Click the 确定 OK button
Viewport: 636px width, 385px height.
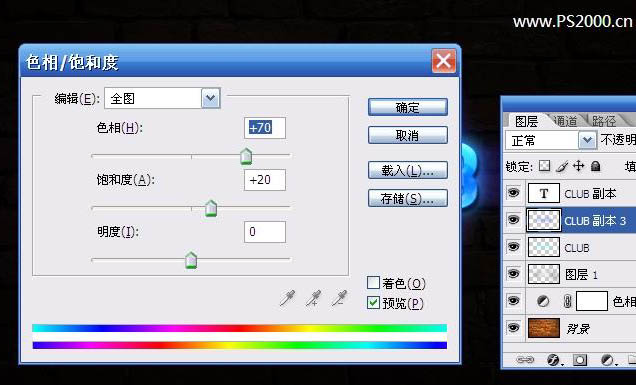tap(408, 108)
